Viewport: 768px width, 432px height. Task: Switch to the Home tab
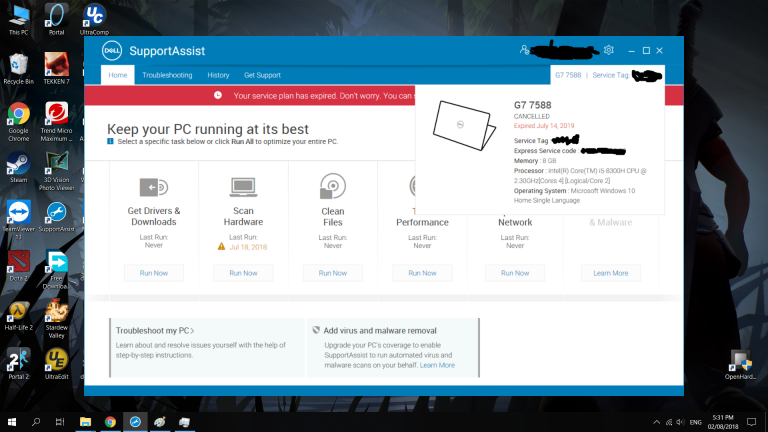[x=118, y=75]
